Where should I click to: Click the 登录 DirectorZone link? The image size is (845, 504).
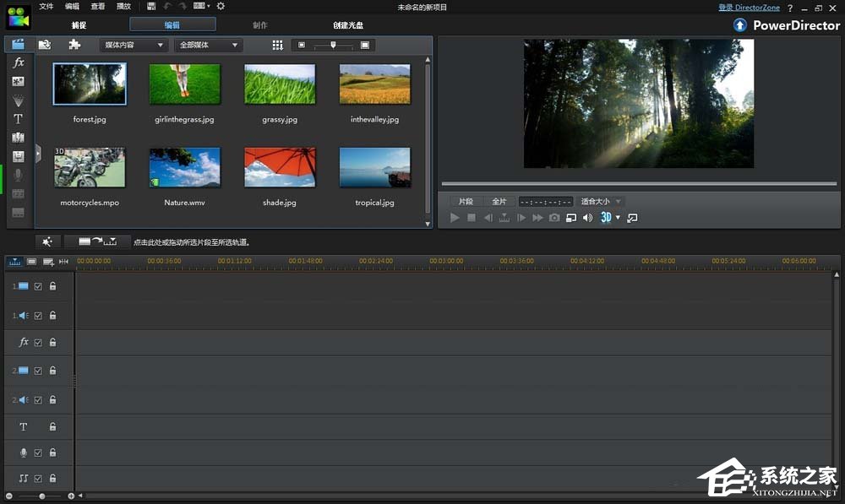pyautogui.click(x=749, y=7)
